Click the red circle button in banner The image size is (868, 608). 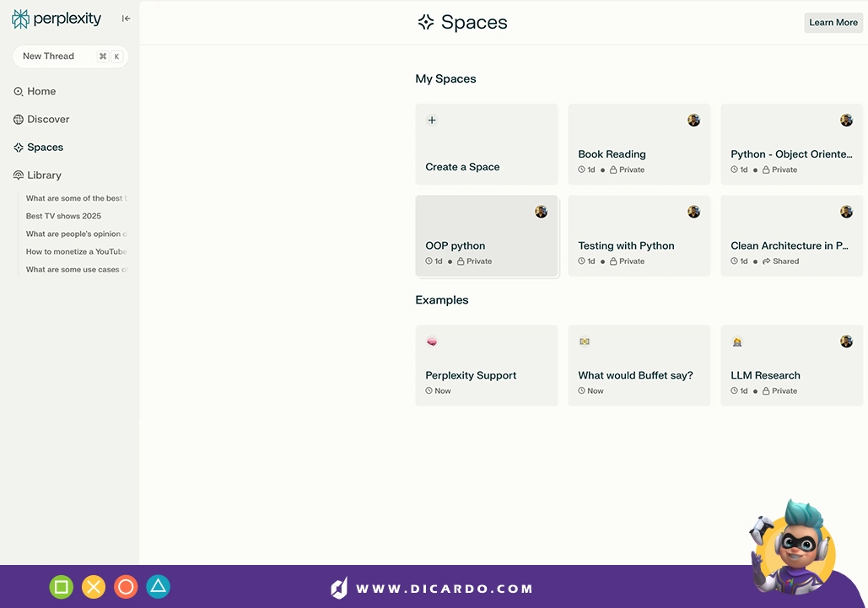pos(126,587)
